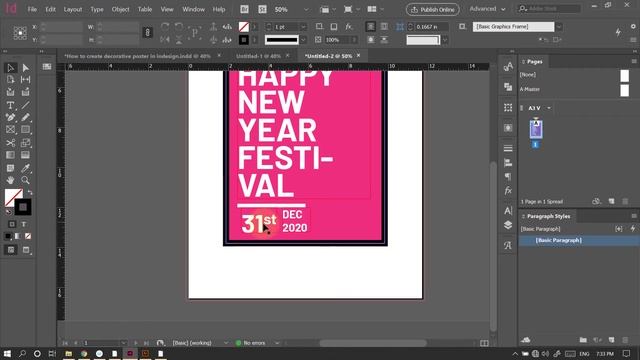Select the Direct Selection tool
Screen dimensions: 640x360
click(25, 67)
